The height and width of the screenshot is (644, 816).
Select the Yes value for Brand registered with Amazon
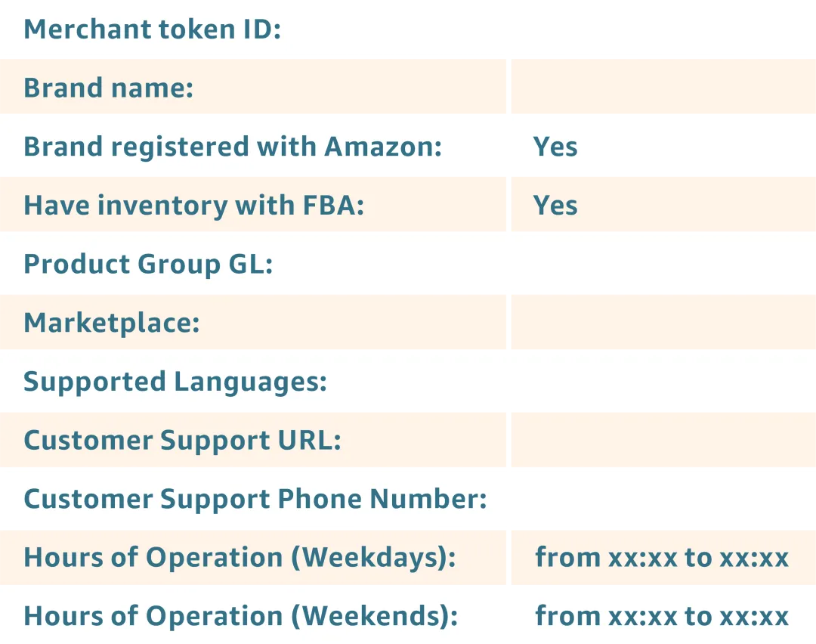point(555,147)
